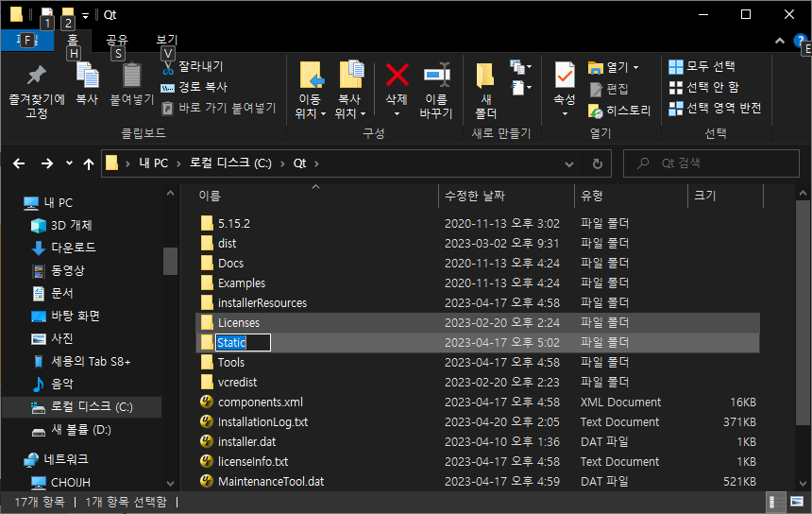Click the Refresh button
The image size is (812, 514).
pyautogui.click(x=597, y=164)
